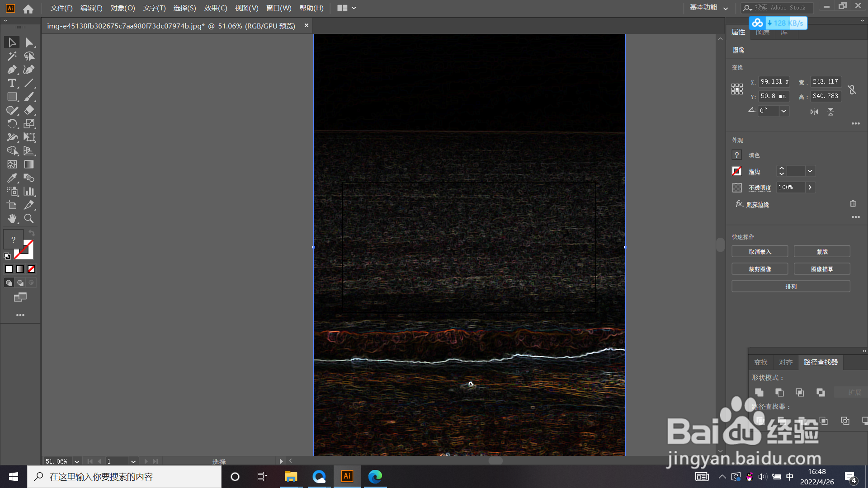Screen dimensions: 868x488
Task: Select the Gradient tool
Action: [29, 164]
